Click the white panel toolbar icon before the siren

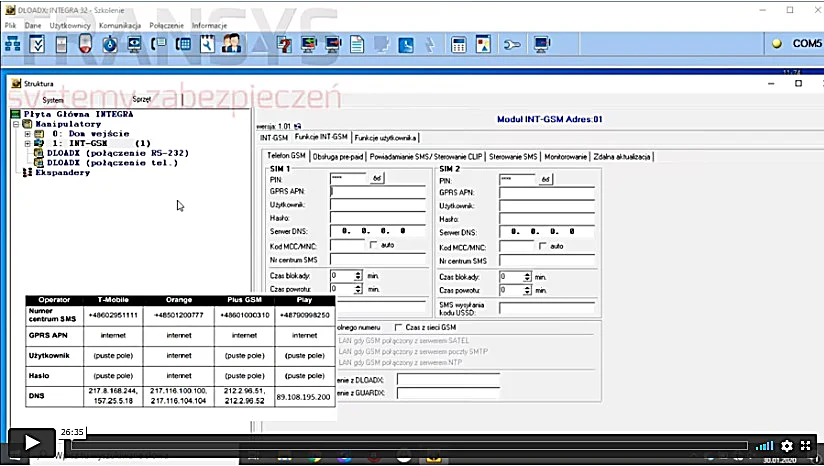pos(61,44)
